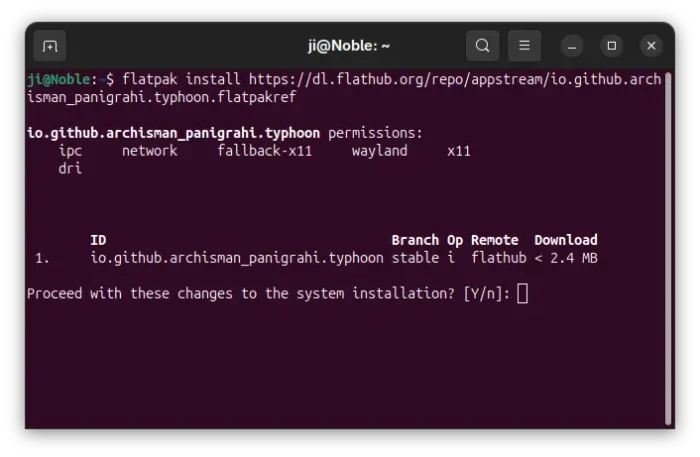700x457 pixels.
Task: Click the 'flatpak' command word
Action: click(150, 79)
